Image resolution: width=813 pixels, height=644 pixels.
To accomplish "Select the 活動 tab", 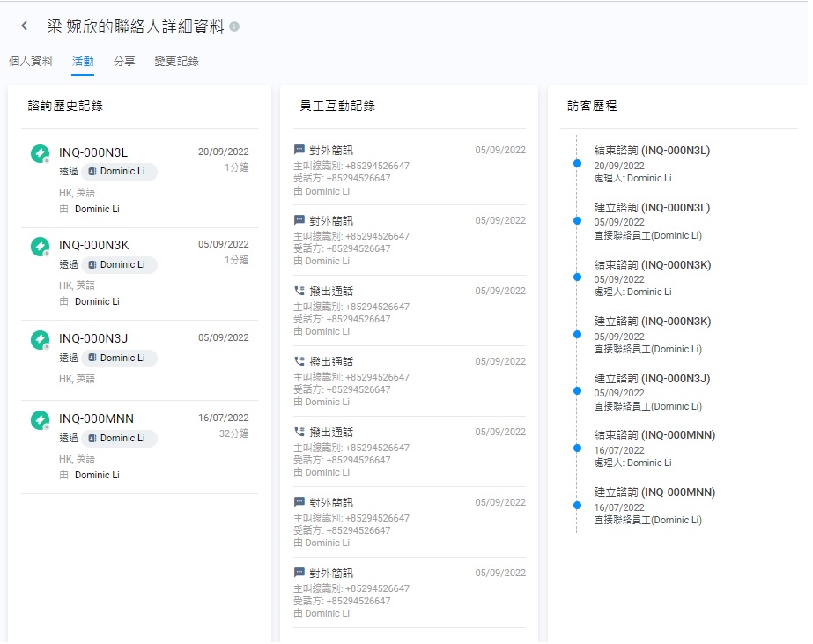I will [83, 62].
